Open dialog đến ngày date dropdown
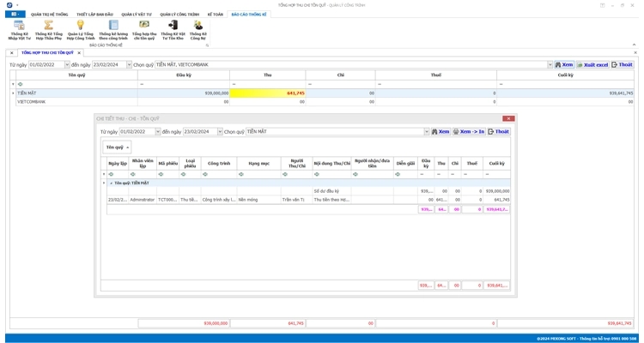644x343 pixels. coord(220,132)
